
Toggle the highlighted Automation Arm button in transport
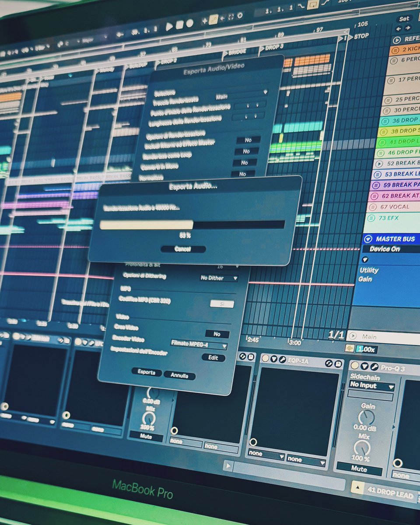click(x=213, y=19)
